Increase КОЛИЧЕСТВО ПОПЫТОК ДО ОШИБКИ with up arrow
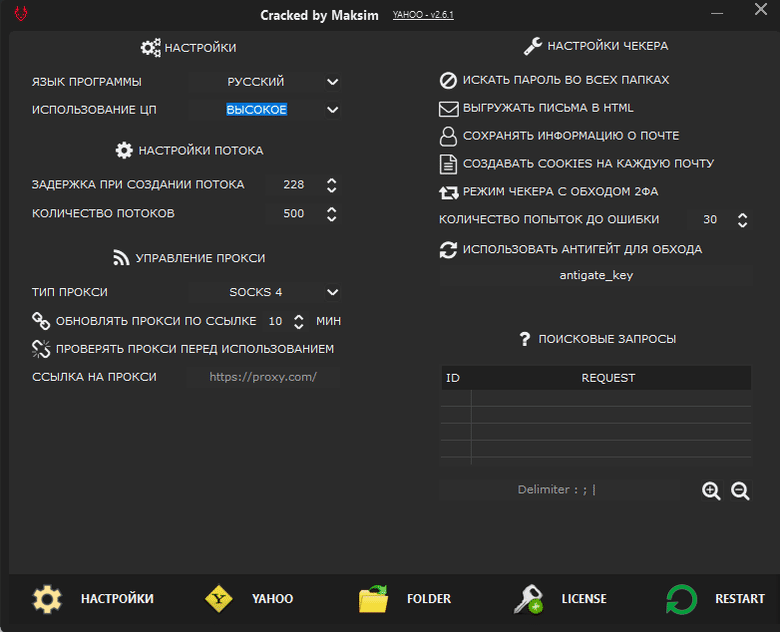 coord(742,216)
